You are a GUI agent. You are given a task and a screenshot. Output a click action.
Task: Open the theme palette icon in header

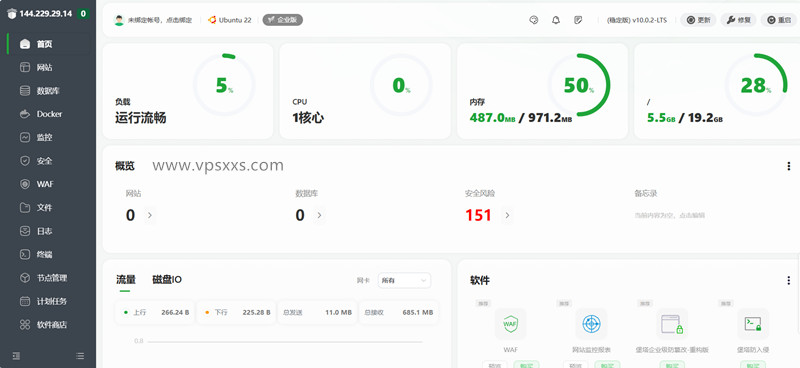(x=534, y=20)
